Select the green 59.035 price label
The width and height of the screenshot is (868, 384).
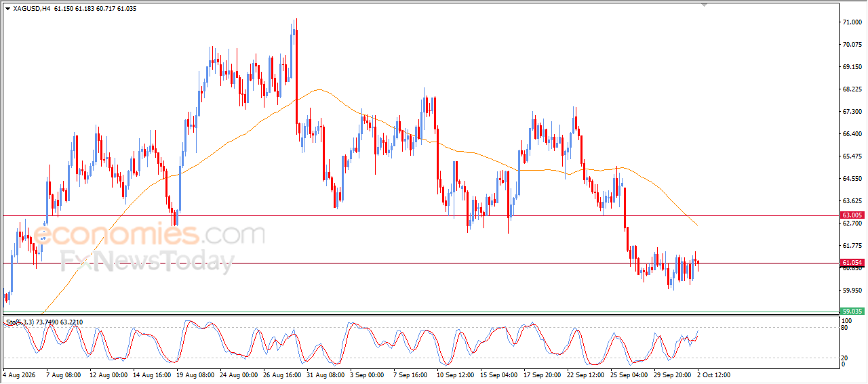pyautogui.click(x=852, y=313)
